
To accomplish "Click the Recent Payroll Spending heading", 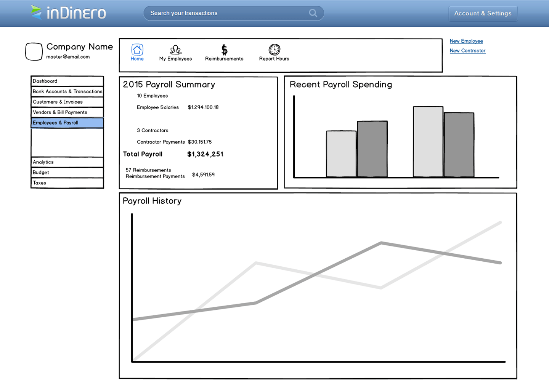I will (341, 85).
